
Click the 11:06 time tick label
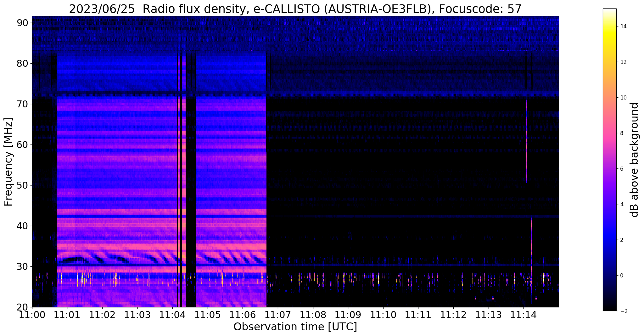coord(243,315)
